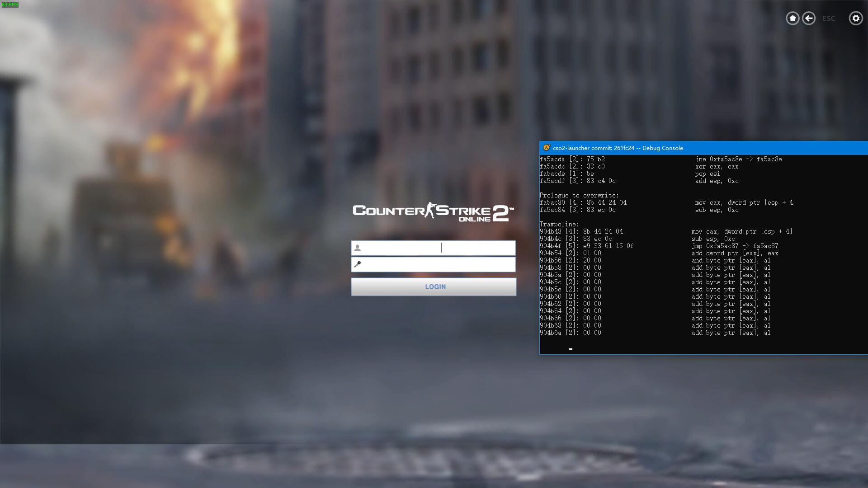Click the window title 'cso2-launcher commit: 261fc24'

[x=593, y=148]
